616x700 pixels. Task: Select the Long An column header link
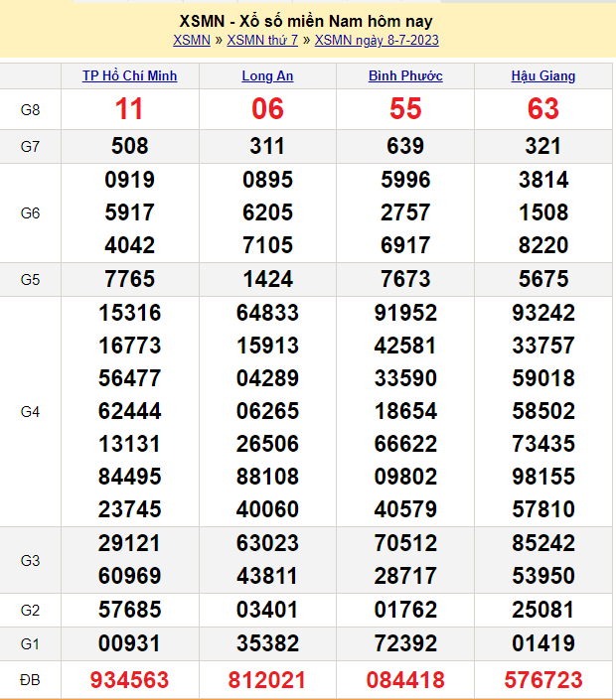pos(267,76)
